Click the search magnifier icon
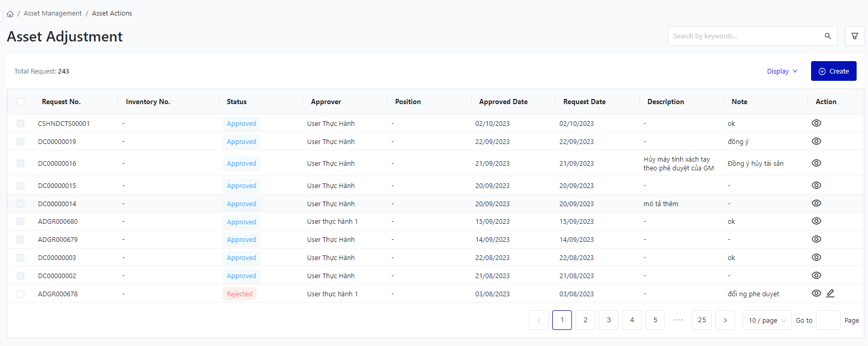This screenshot has width=868, height=346. 828,36
